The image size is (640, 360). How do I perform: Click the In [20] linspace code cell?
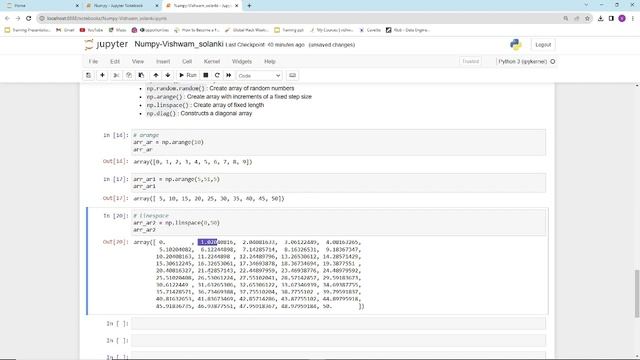point(338,223)
